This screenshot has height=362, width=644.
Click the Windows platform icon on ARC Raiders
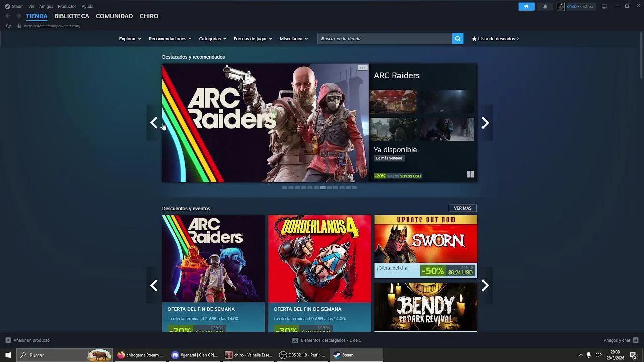470,174
